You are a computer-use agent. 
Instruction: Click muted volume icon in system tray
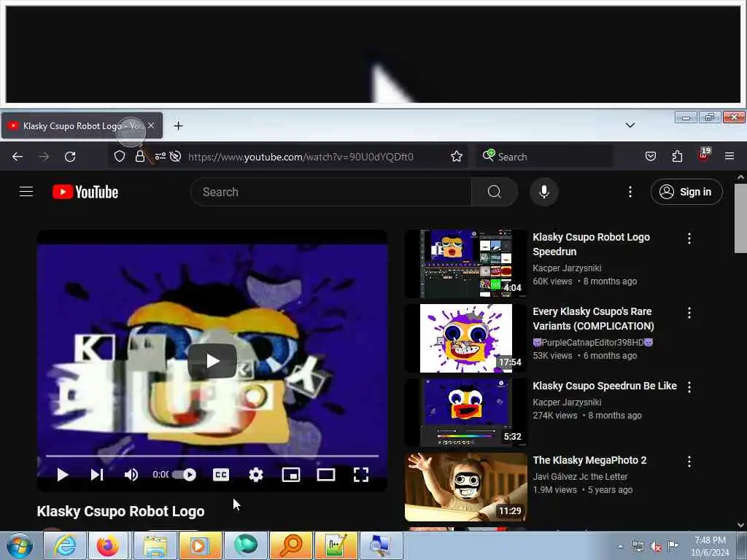coord(656,547)
